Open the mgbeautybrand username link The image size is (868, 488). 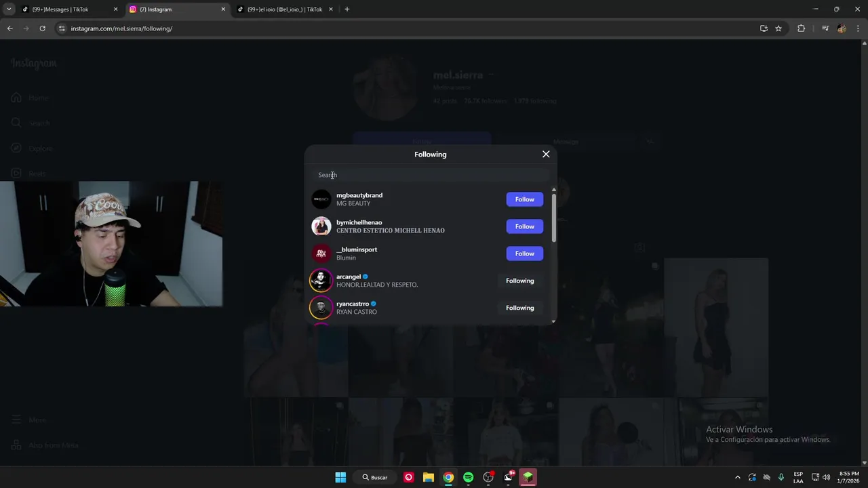359,195
